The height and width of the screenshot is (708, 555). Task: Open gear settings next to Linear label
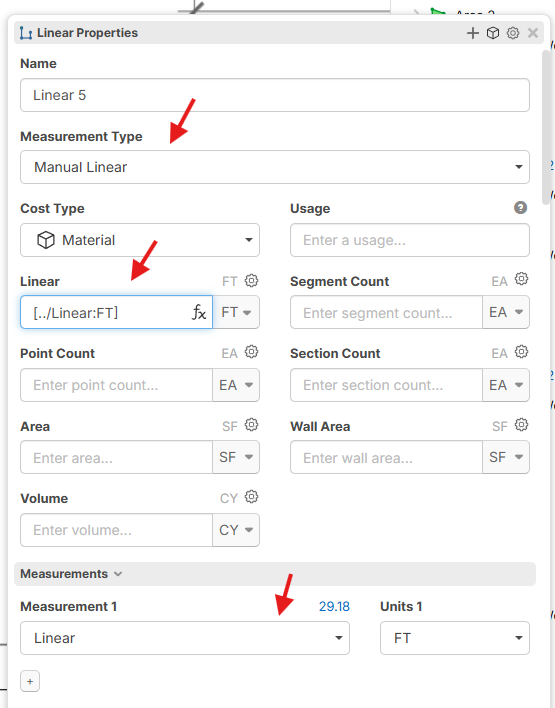click(x=252, y=280)
